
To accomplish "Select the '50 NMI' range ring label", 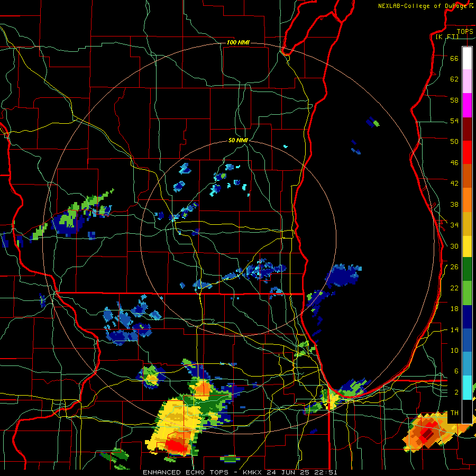I will pos(238,140).
